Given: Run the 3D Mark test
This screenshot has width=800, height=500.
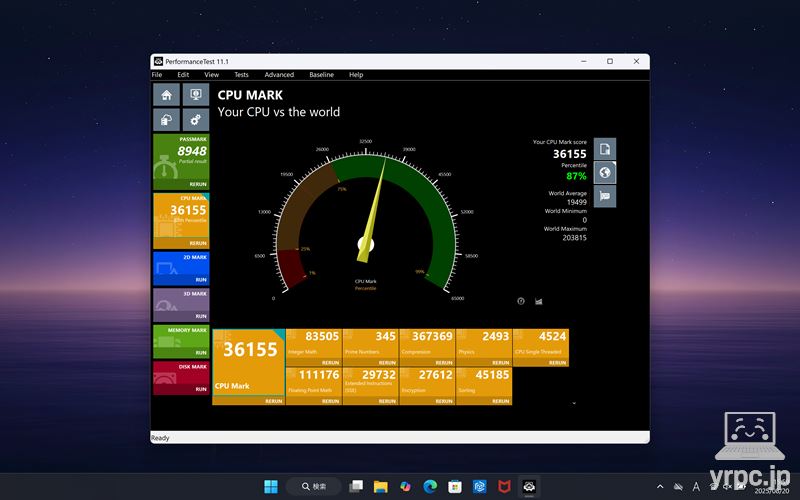Looking at the screenshot, I should tap(201, 316).
